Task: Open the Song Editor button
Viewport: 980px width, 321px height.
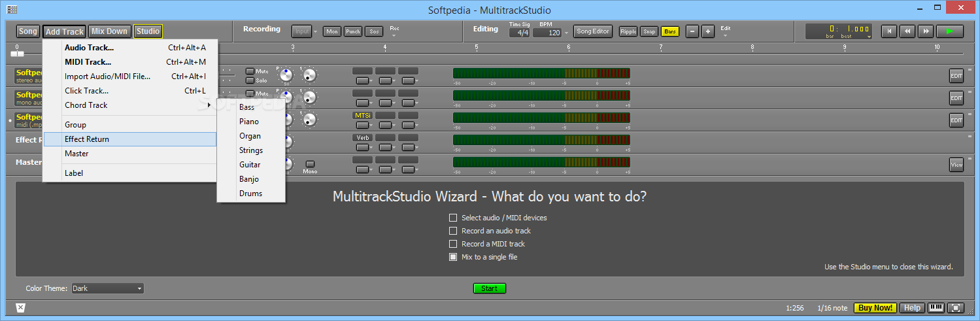Action: point(593,31)
